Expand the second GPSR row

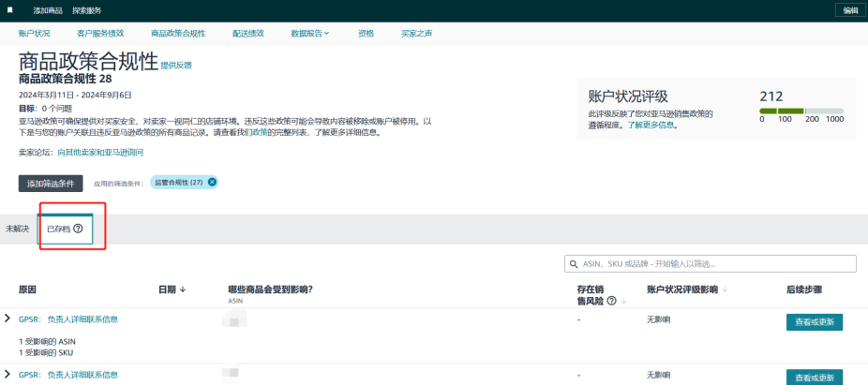tap(8, 374)
